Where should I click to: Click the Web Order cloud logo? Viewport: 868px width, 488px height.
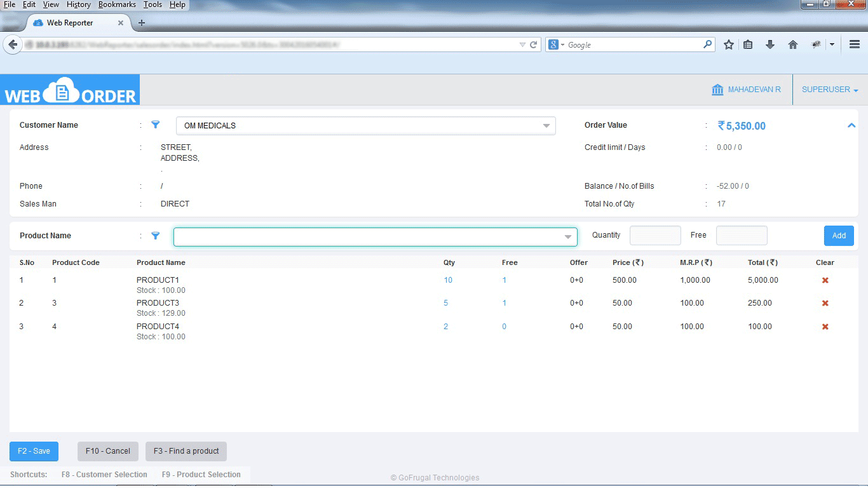[70, 91]
